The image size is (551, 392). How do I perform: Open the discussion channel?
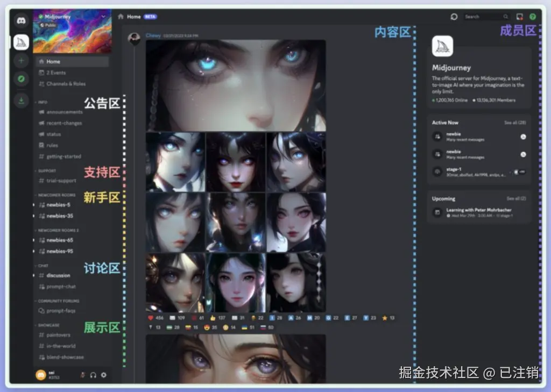[x=72, y=275]
